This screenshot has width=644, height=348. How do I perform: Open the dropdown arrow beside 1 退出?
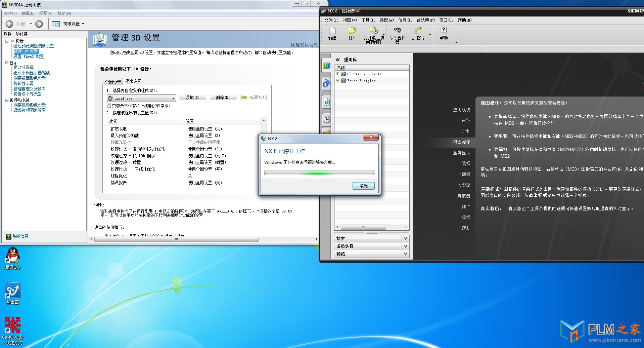pos(430,35)
